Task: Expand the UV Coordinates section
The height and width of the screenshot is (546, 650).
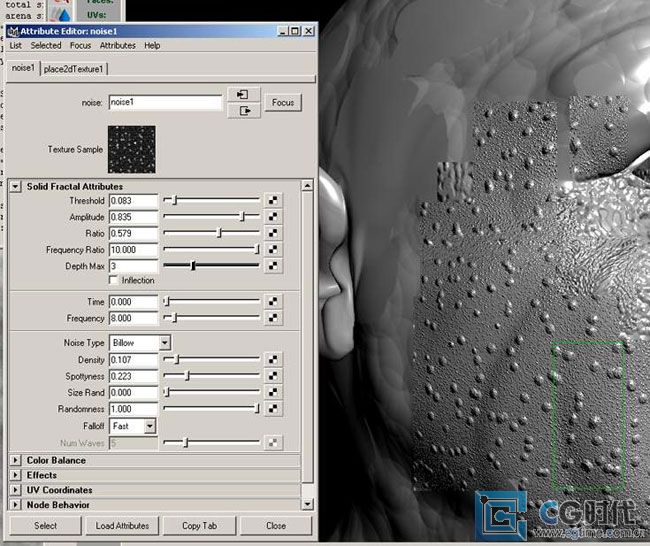Action: click(x=15, y=491)
